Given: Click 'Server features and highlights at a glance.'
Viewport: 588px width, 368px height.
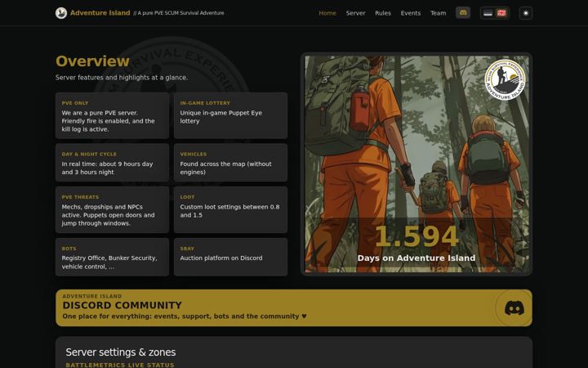Looking at the screenshot, I should pyautogui.click(x=122, y=78).
